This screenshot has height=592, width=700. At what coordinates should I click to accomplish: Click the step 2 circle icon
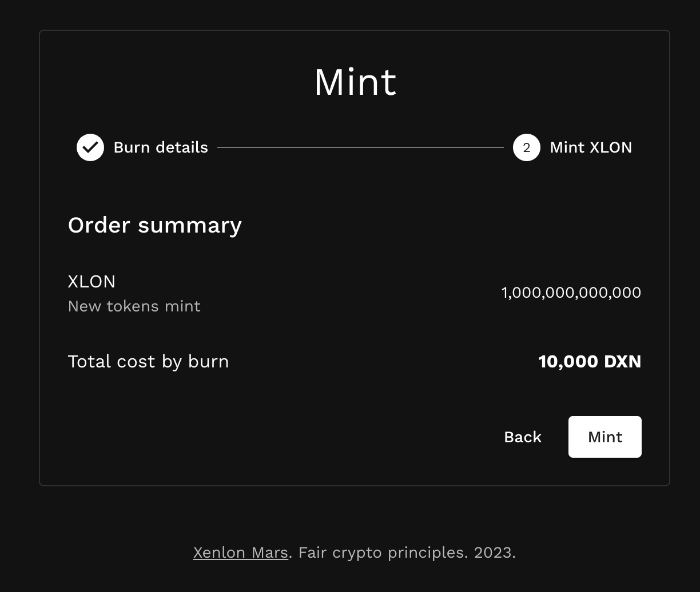tap(526, 147)
